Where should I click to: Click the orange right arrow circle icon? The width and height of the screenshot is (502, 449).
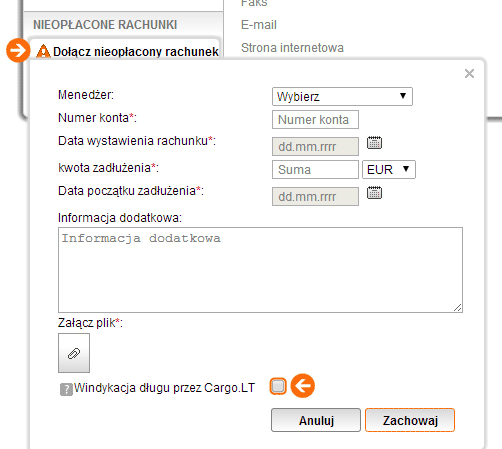coord(18,50)
